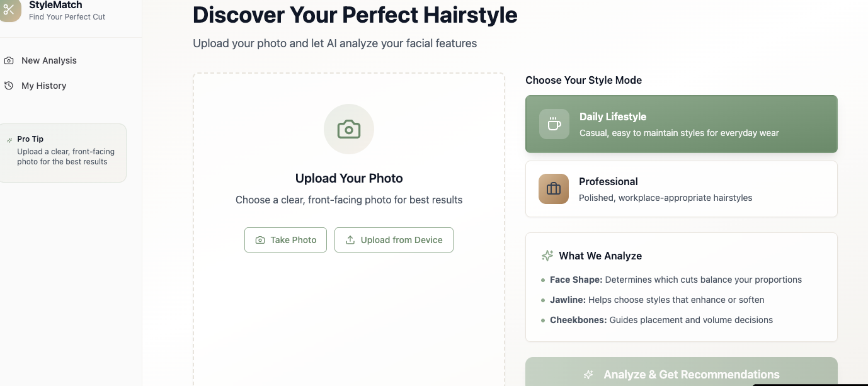Click the camera icon beside New Analysis
This screenshot has width=868, height=386.
(9, 60)
